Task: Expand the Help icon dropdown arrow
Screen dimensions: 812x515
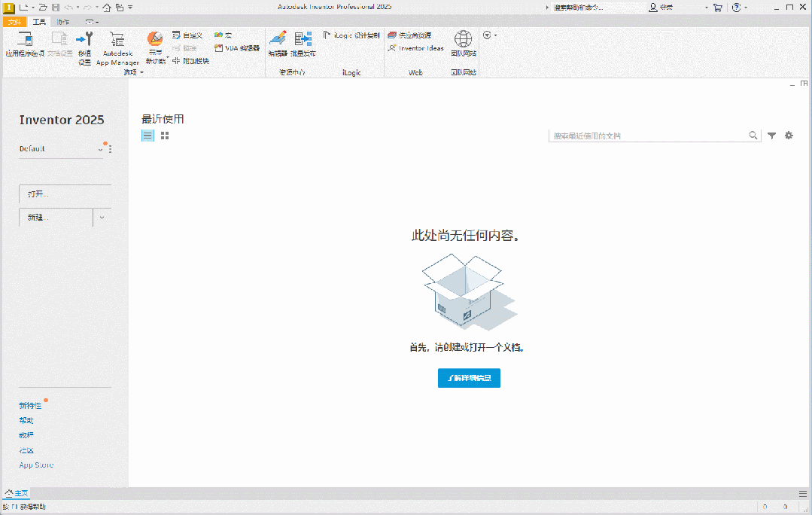Action: coord(746,8)
